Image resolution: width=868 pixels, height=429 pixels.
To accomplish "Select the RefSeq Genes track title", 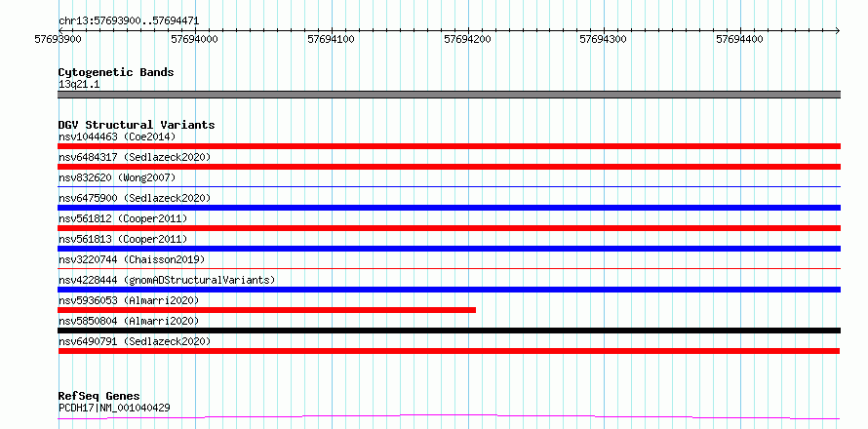I will tap(99, 397).
